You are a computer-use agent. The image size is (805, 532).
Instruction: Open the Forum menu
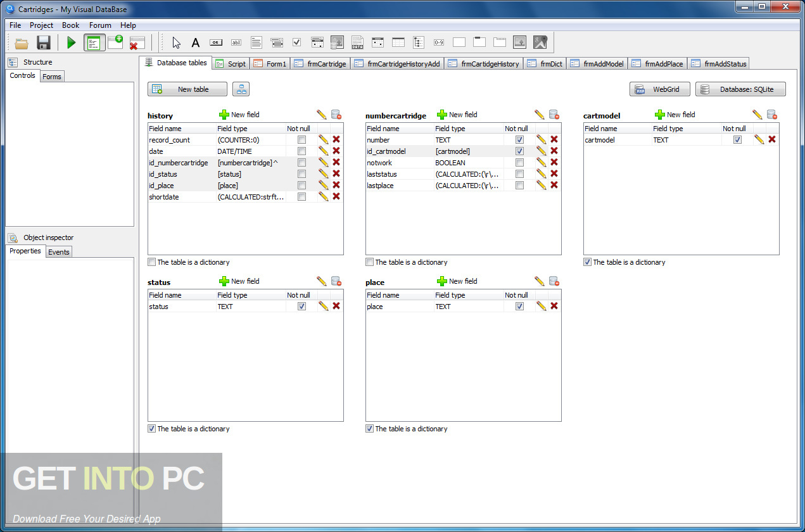click(x=100, y=25)
